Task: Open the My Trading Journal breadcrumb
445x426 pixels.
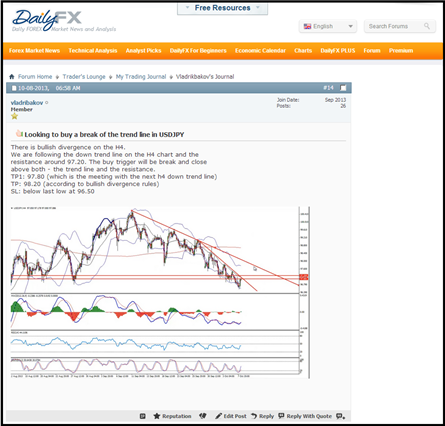Action: pyautogui.click(x=141, y=77)
